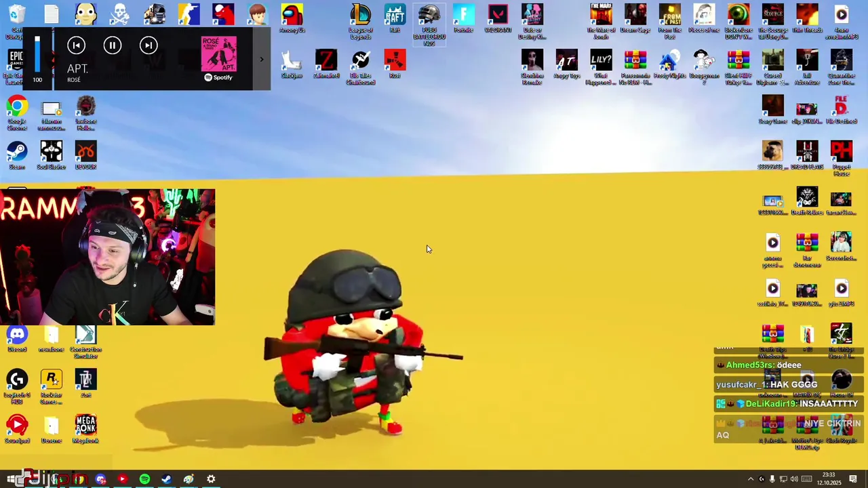Open the Zahmahrel desktop shortcut
The height and width of the screenshot is (488, 868).
pos(326,64)
